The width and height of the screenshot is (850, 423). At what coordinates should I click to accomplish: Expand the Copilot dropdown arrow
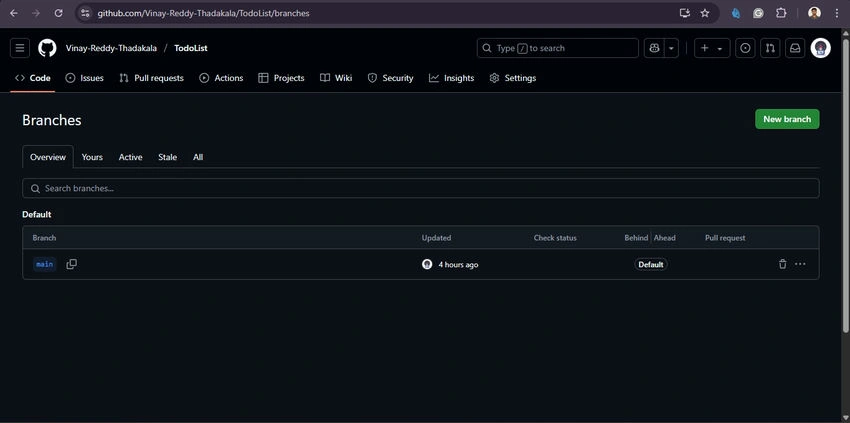pos(672,48)
